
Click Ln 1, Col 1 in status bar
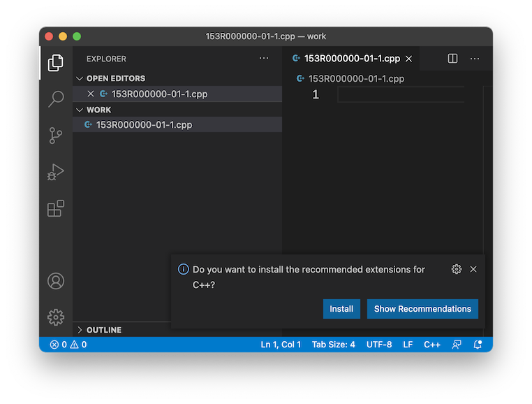tap(281, 345)
